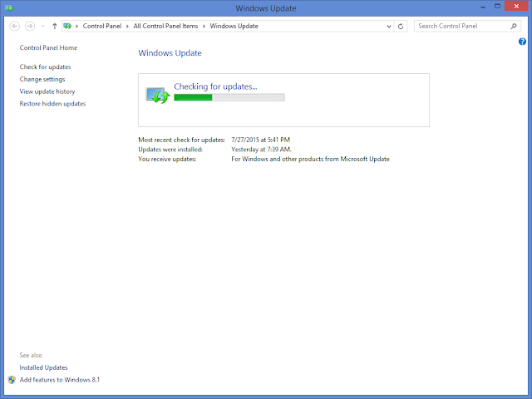Open the help question mark icon
The image size is (532, 399).
[x=522, y=42]
